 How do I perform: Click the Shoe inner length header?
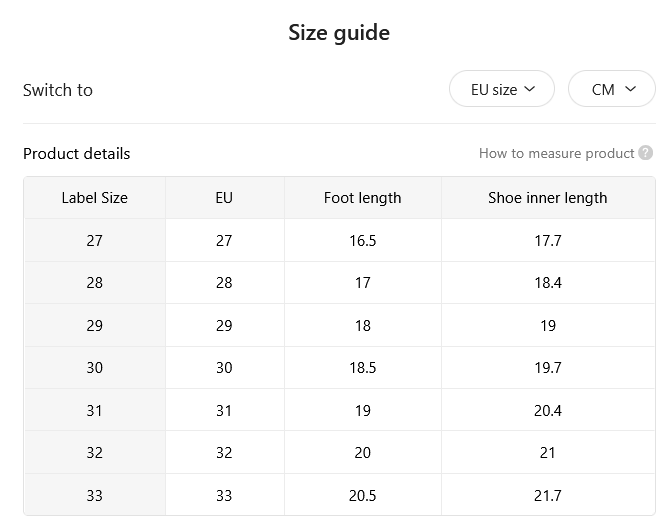coord(548,198)
